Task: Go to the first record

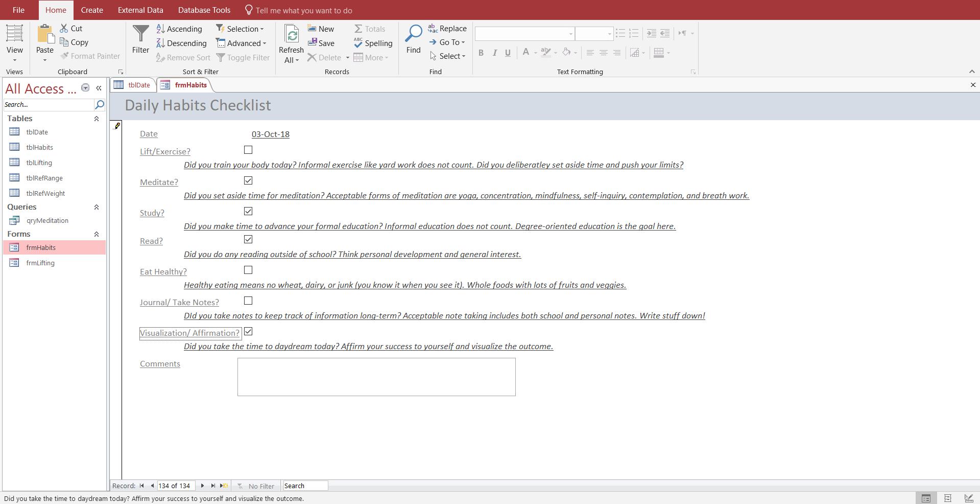Action: 141,486
